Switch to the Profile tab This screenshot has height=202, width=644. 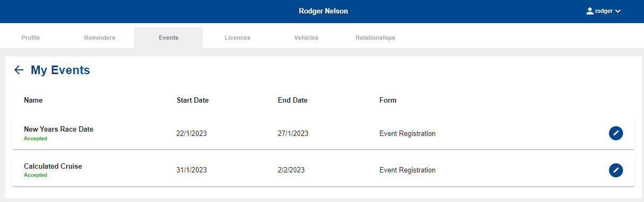coord(31,38)
